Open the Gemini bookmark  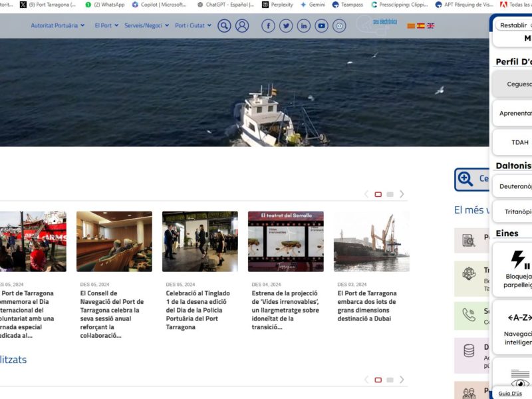tap(313, 5)
